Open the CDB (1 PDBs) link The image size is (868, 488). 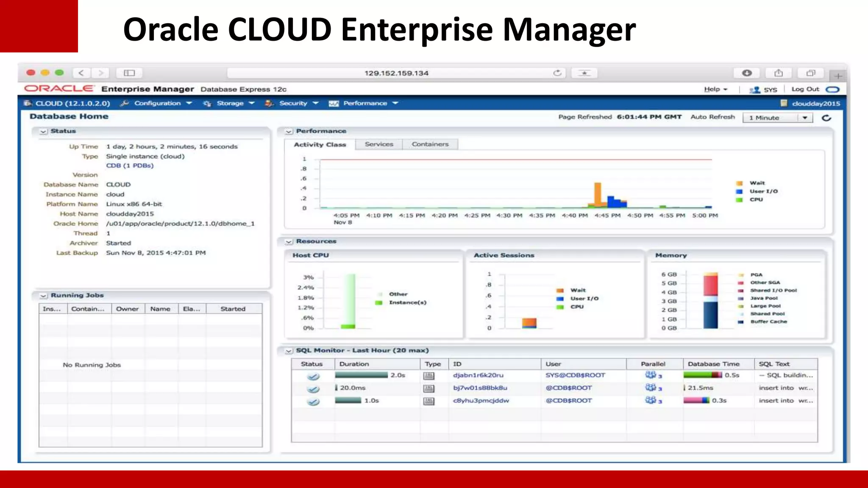point(130,166)
